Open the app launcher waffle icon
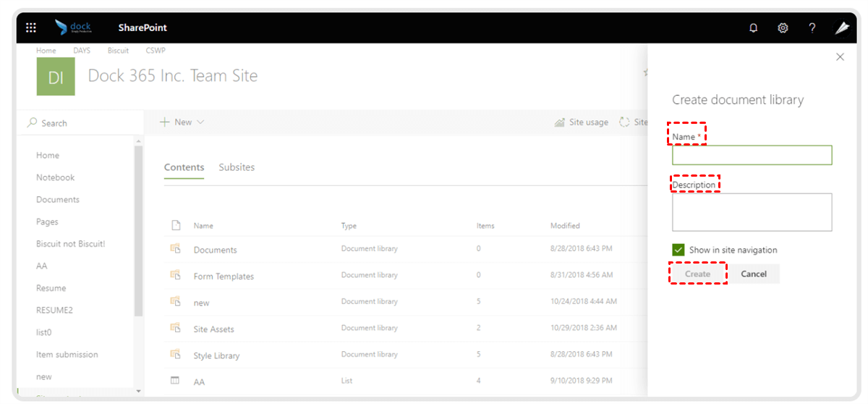 tap(31, 28)
